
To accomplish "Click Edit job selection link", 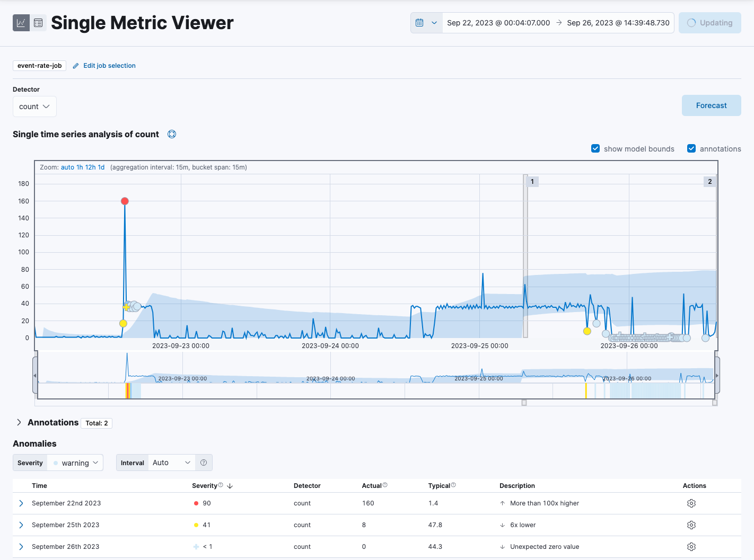I will click(109, 66).
